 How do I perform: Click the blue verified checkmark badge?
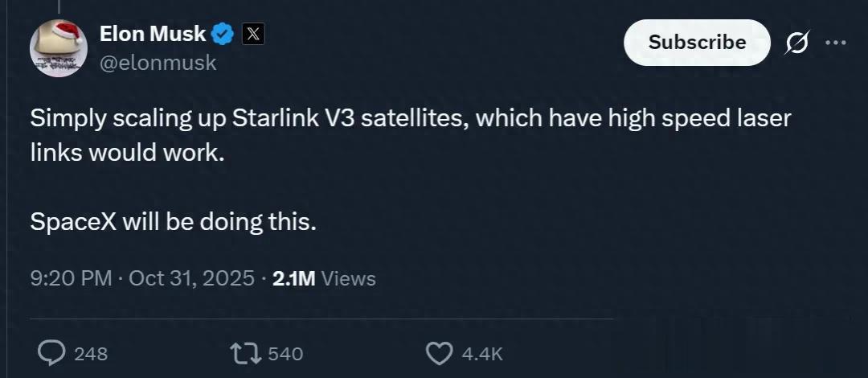[223, 34]
